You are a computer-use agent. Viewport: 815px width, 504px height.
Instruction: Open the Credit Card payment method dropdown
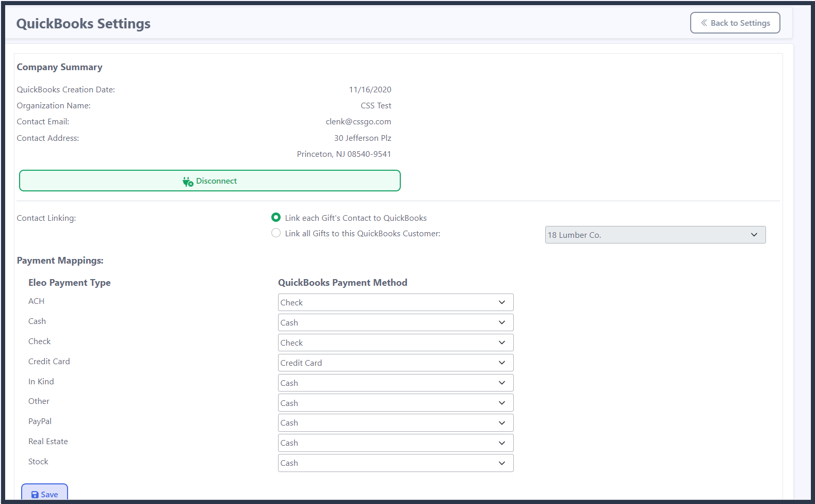pyautogui.click(x=396, y=363)
